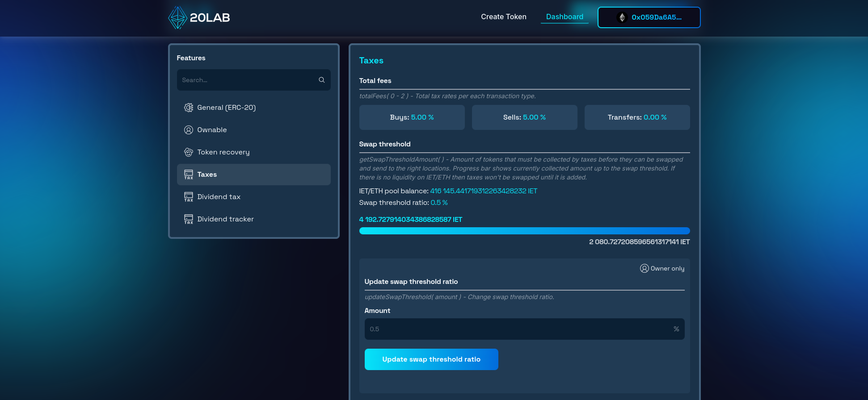Click the 20LAB brand name text
Screen dimensions: 868x400
[210, 18]
